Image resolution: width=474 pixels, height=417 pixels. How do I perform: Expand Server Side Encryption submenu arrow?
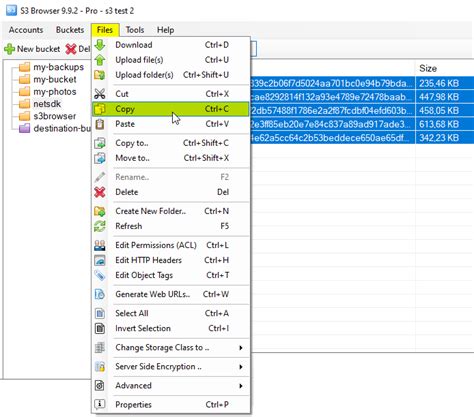241,367
